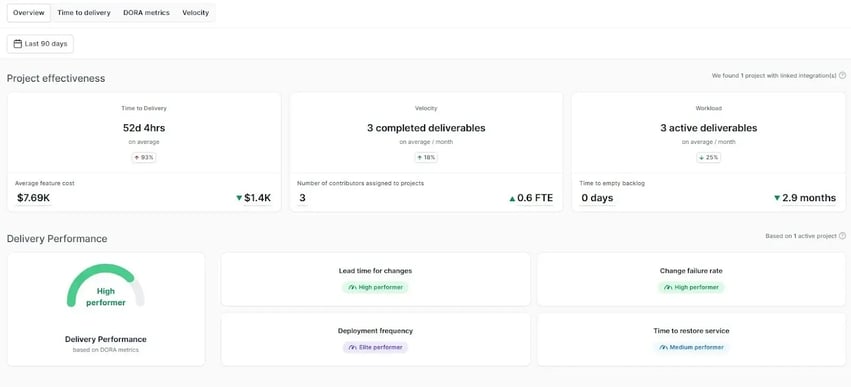Click the 93% change badge under Time to Delivery

[144, 157]
